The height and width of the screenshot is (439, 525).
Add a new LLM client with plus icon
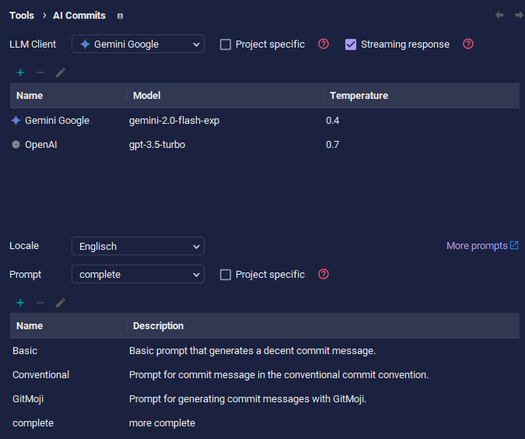click(20, 72)
